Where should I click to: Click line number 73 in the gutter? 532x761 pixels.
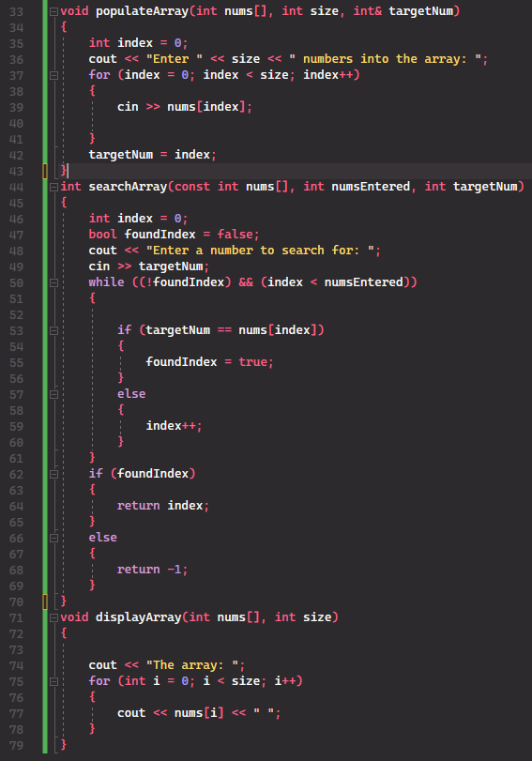point(16,649)
